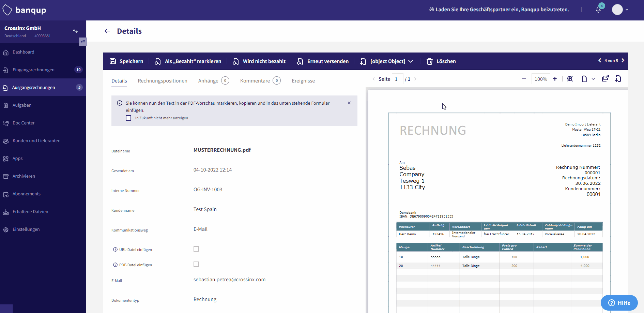Zoom in the PDF preview
Image resolution: width=644 pixels, height=313 pixels.
pos(555,79)
